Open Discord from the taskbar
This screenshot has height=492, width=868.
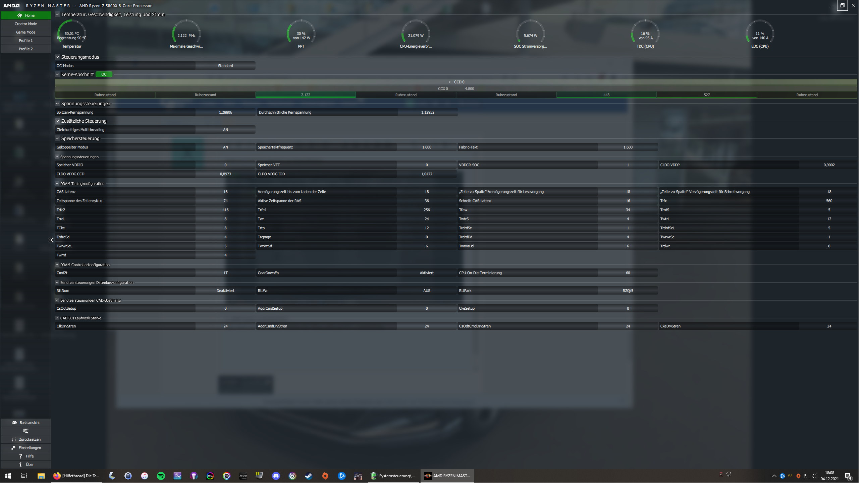pos(276,476)
